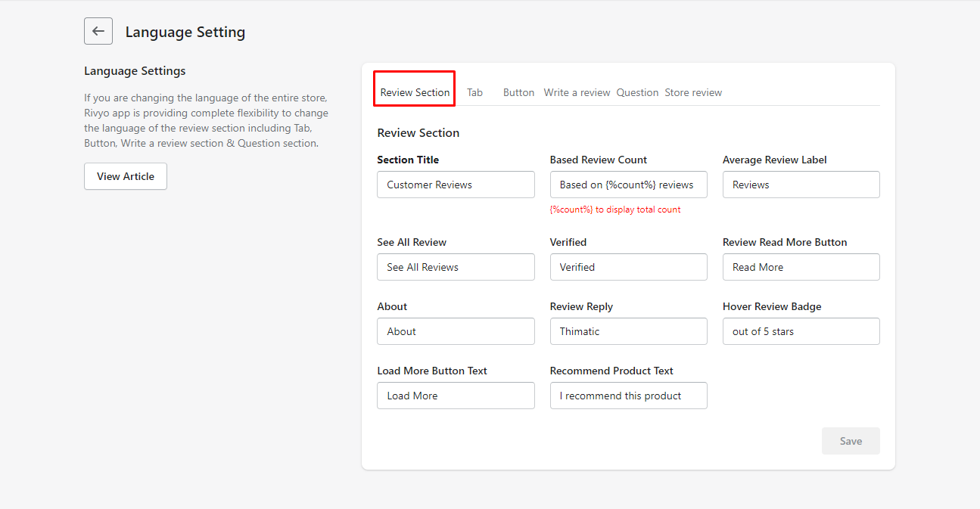This screenshot has height=509, width=980.
Task: Click the Recommend Product Text input
Action: click(x=628, y=395)
